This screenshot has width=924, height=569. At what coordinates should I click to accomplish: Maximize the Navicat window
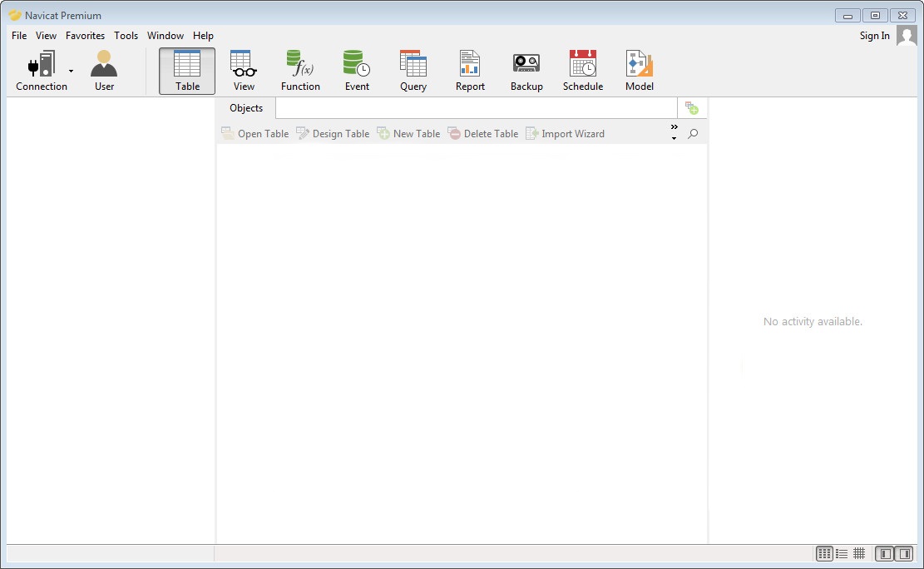[x=875, y=15]
